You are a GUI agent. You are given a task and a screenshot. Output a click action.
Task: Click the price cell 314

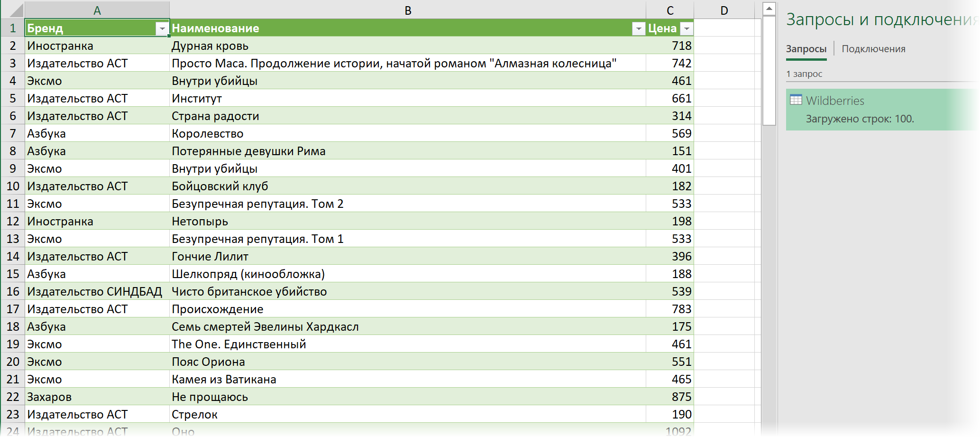(670, 116)
